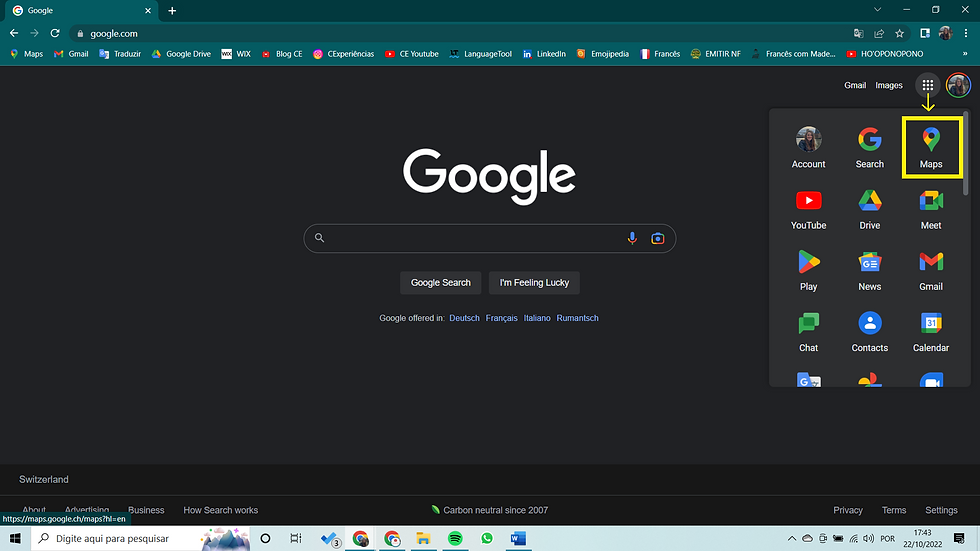Image resolution: width=980 pixels, height=551 pixels.
Task: Click the I'm Feeling Lucky button
Action: pyautogui.click(x=534, y=282)
